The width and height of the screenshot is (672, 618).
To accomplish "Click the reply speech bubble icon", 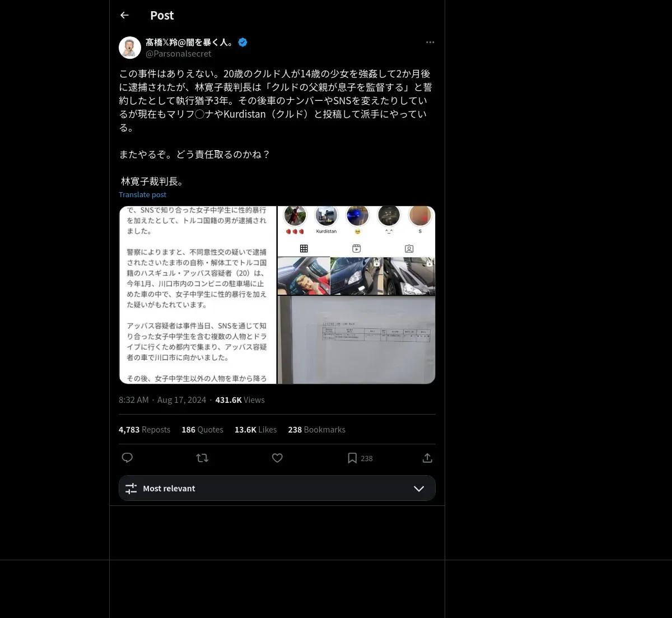I will pyautogui.click(x=127, y=458).
